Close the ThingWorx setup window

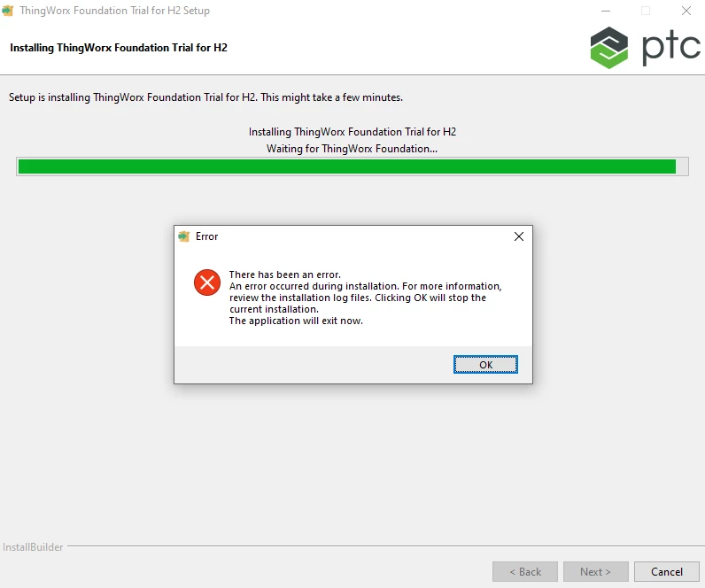point(686,11)
